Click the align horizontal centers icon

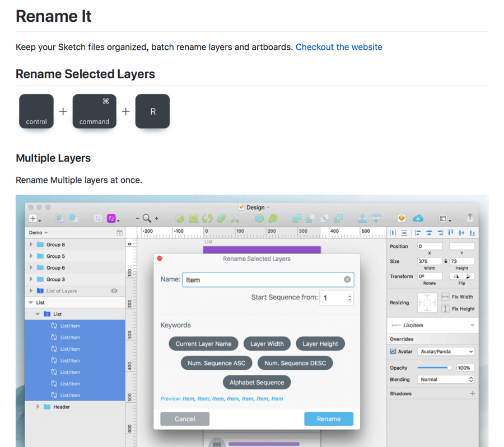(429, 233)
